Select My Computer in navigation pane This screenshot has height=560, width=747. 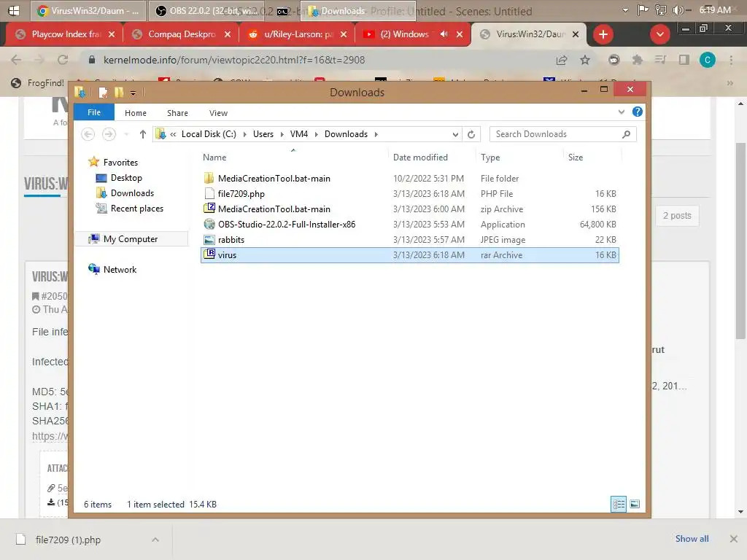coord(130,239)
